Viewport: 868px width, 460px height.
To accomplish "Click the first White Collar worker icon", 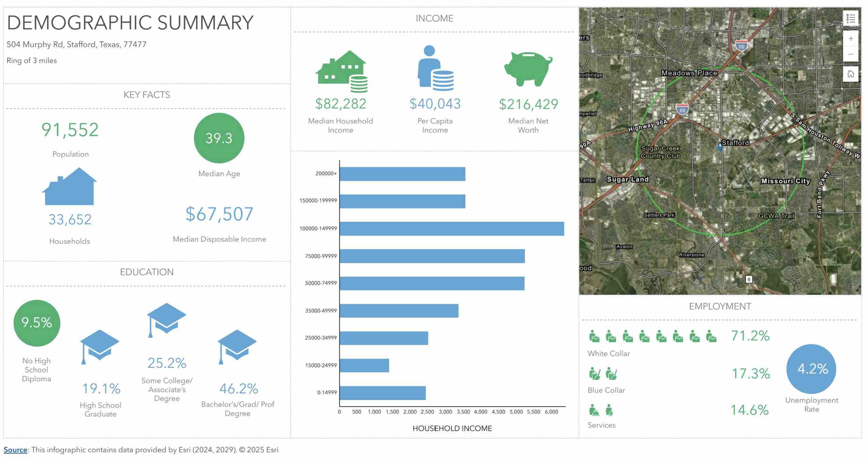I will click(x=594, y=336).
